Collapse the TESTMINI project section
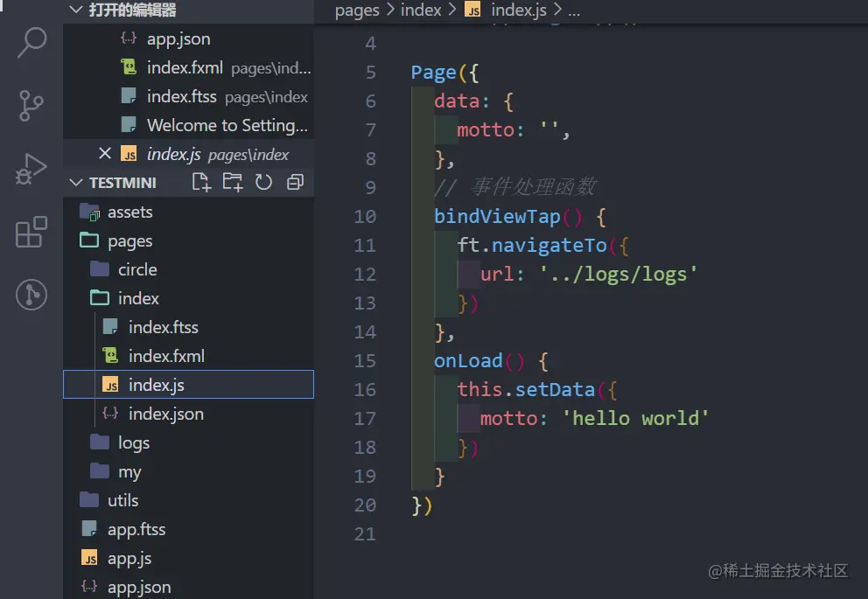The image size is (868, 599). [x=76, y=183]
